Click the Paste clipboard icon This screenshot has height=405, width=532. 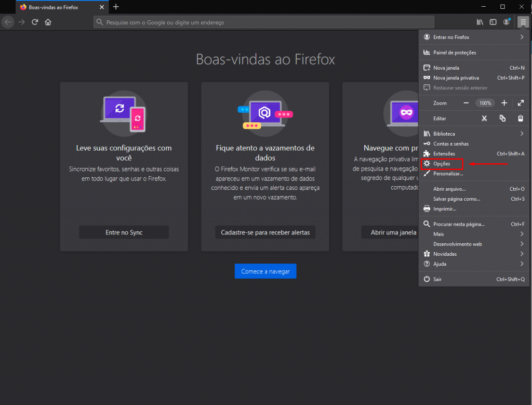[x=520, y=119]
